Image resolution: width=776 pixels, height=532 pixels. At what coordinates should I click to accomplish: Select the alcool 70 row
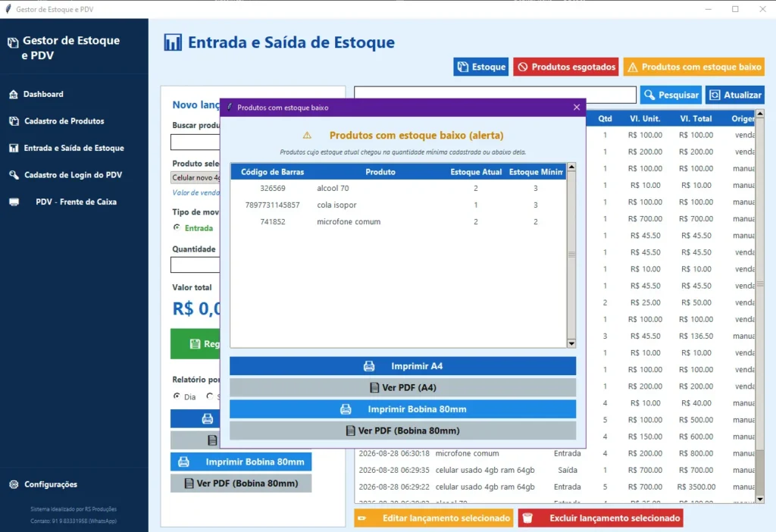(399, 188)
